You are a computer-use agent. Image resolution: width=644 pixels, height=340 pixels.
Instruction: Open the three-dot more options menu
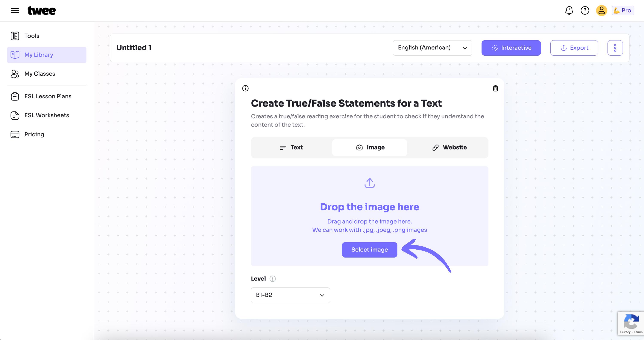pyautogui.click(x=615, y=48)
